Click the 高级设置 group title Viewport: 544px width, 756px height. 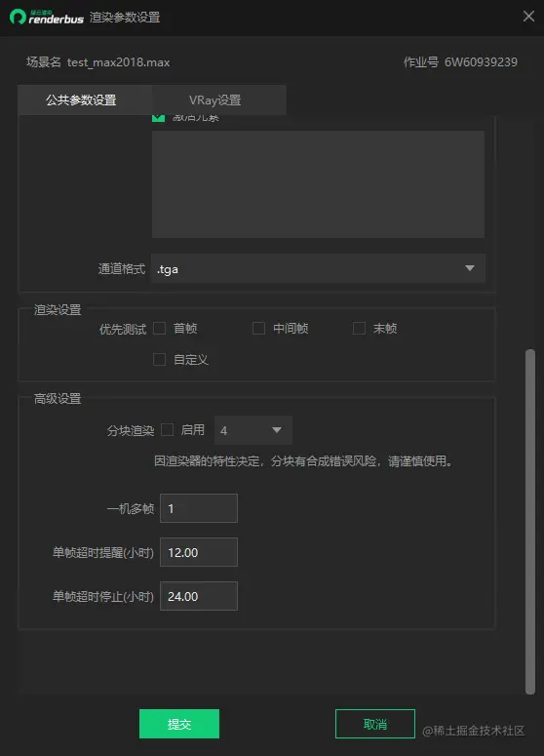58,399
